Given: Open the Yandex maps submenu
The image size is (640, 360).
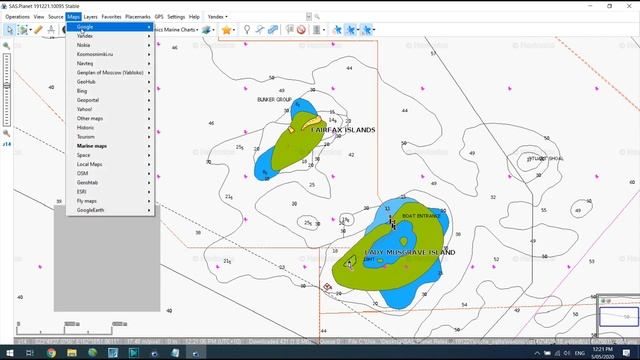Looking at the screenshot, I should click(x=110, y=36).
